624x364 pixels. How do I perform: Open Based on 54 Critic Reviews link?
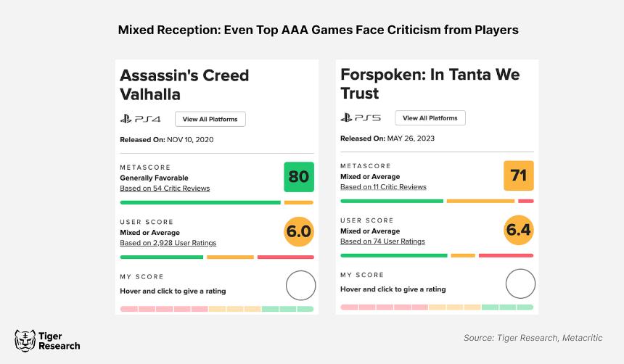(x=165, y=189)
